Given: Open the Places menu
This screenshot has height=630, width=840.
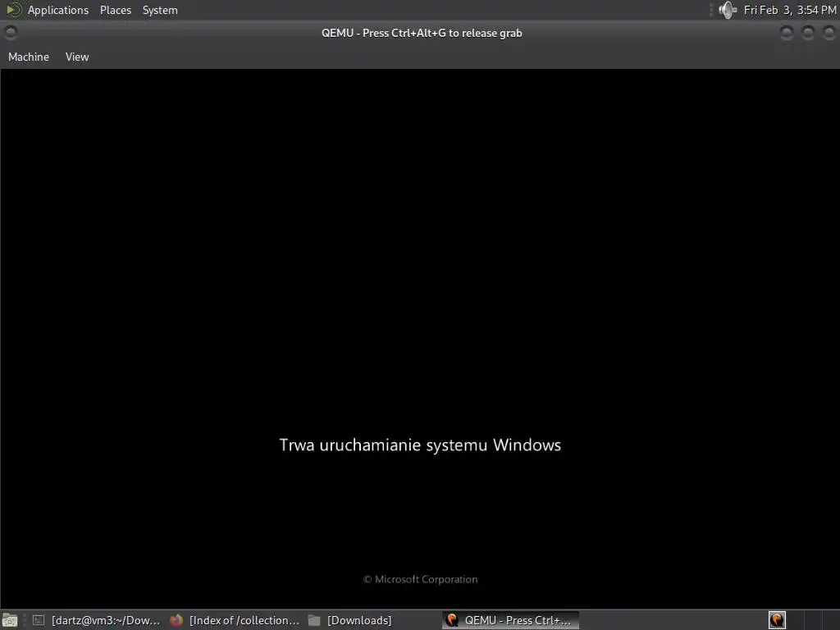Looking at the screenshot, I should (115, 10).
